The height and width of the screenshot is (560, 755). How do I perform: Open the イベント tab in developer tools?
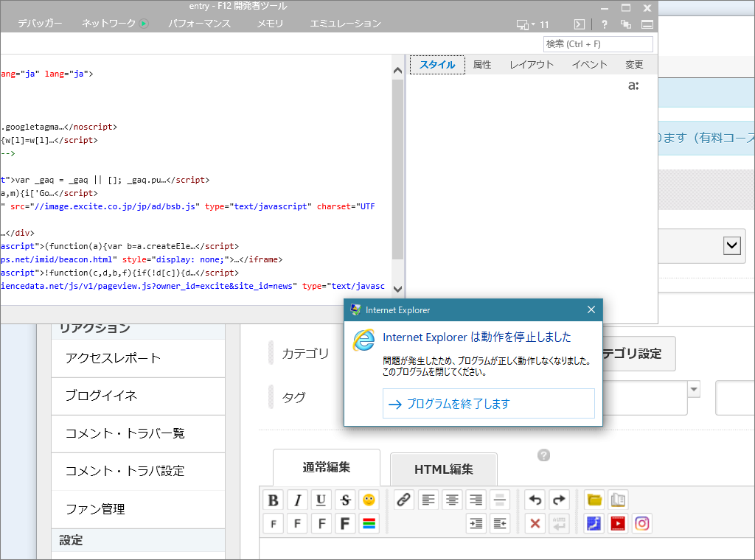point(589,65)
